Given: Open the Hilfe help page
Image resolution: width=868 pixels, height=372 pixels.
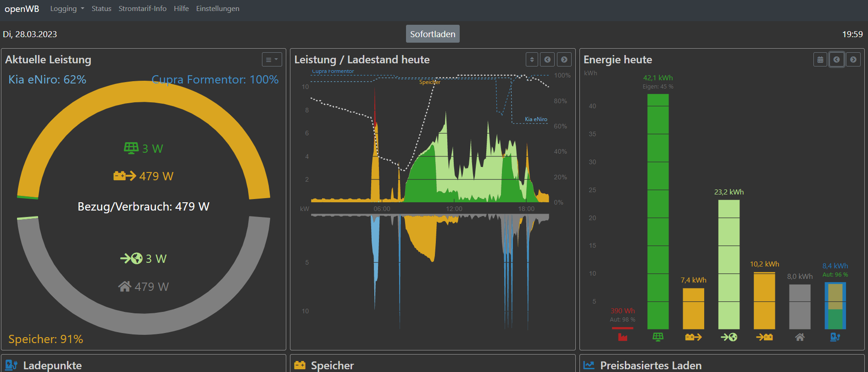Looking at the screenshot, I should click(x=181, y=9).
